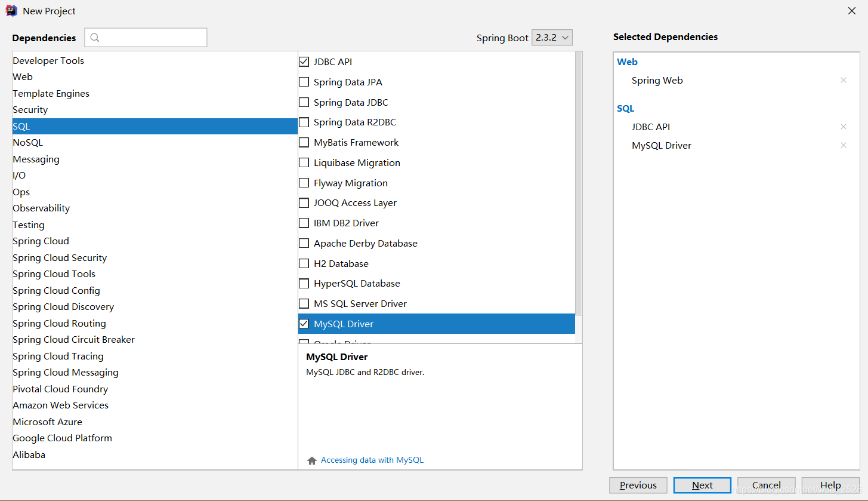The image size is (868, 501).
Task: Open the Google Cloud Platform category
Action: tap(155, 438)
